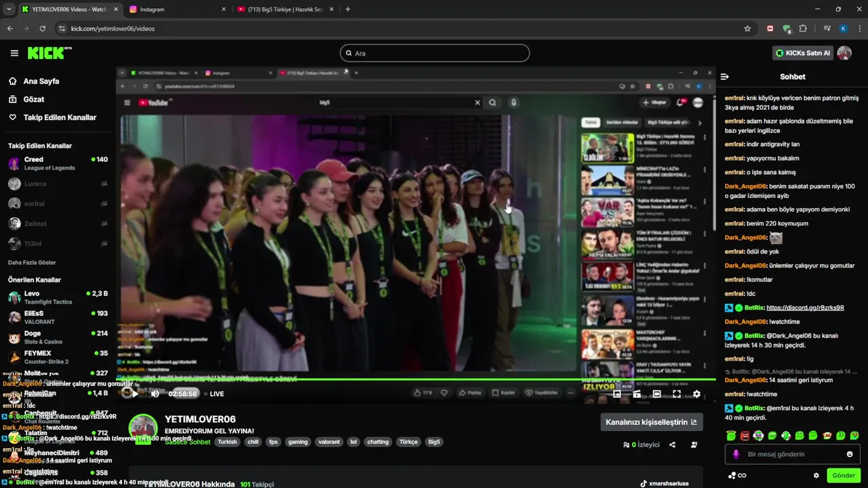Click the chat message input field
The image size is (868, 488).
click(793, 454)
